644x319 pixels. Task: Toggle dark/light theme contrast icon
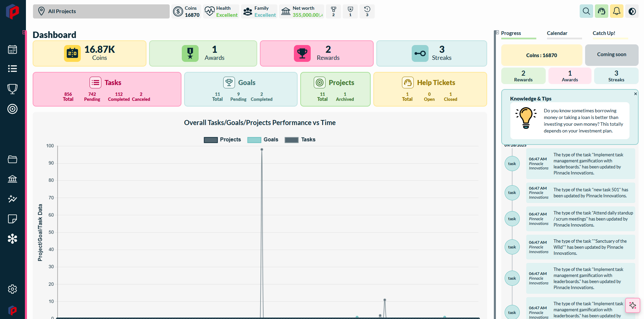click(x=632, y=11)
